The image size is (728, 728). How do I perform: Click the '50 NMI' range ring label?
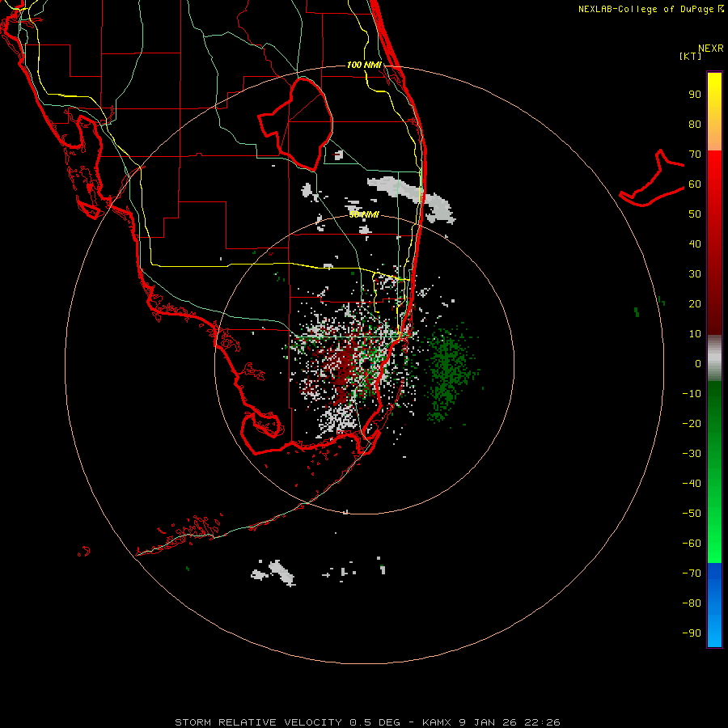tap(364, 214)
